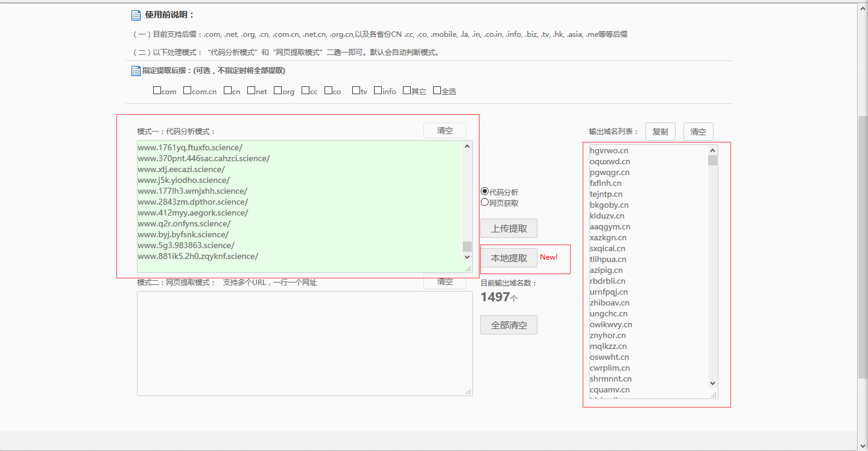Select the 代码分析 radio option
Image resolution: width=868 pixels, height=451 pixels.
tap(484, 191)
